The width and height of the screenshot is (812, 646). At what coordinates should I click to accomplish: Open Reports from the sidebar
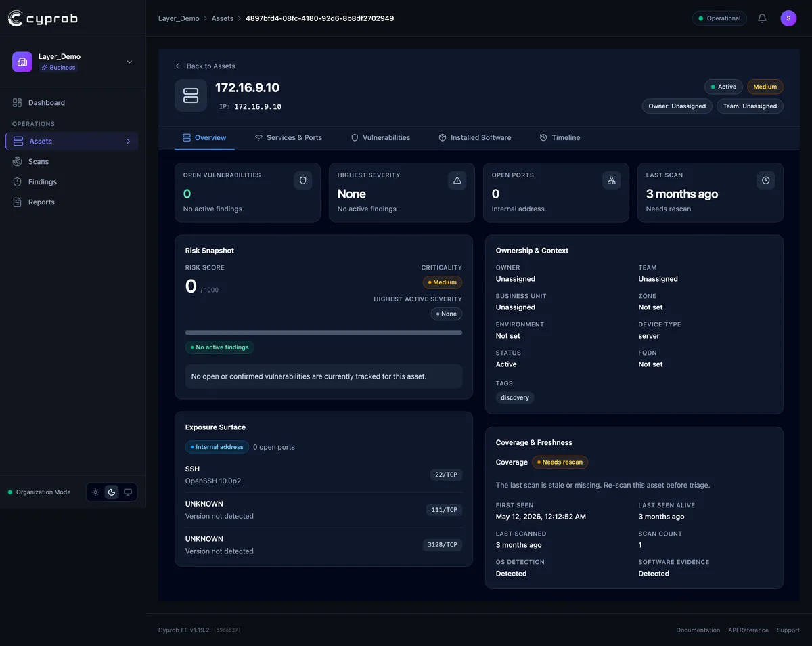pos(73,202)
